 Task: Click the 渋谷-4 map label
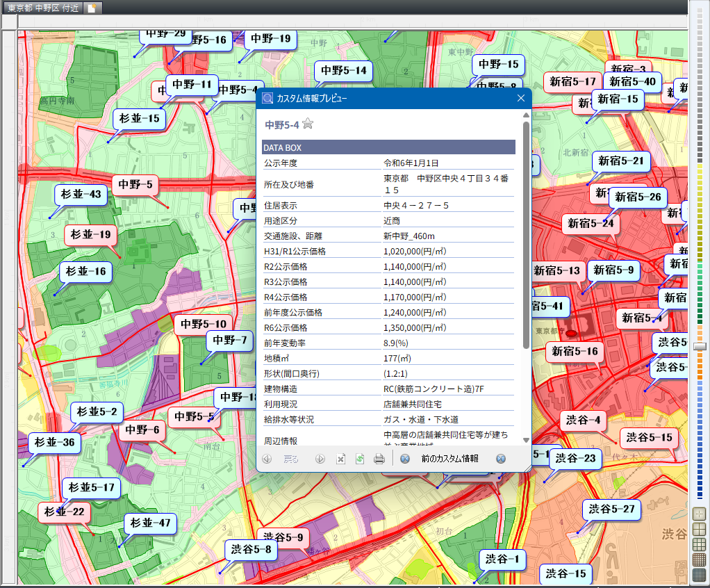[x=584, y=420]
